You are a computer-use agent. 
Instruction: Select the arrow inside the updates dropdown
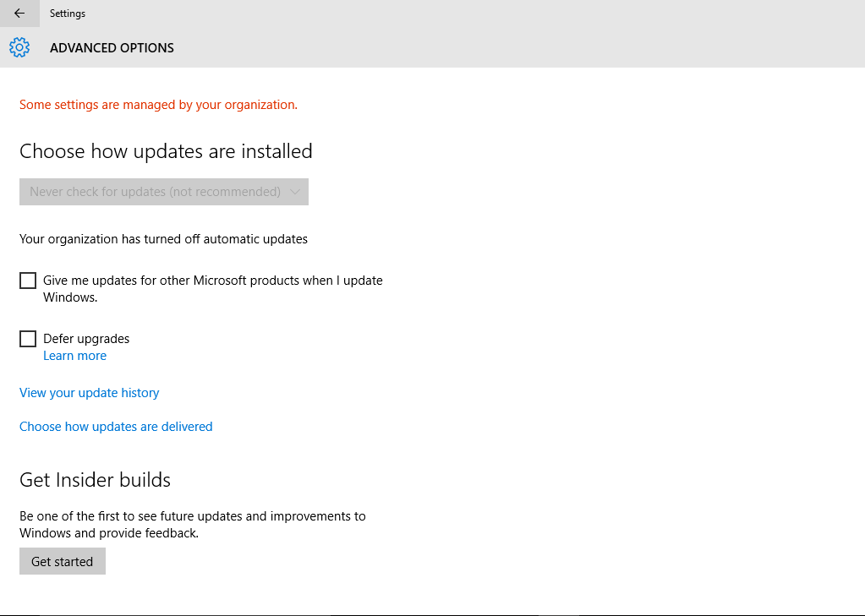(x=295, y=192)
